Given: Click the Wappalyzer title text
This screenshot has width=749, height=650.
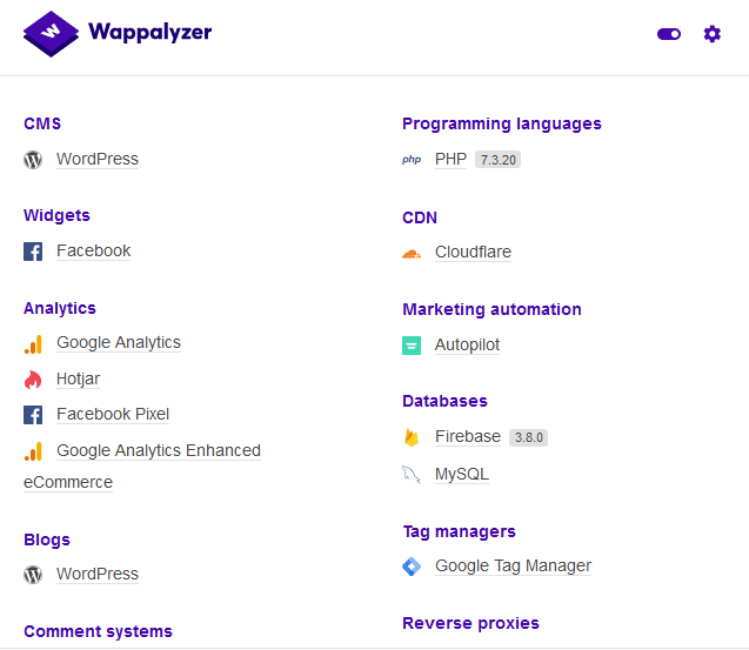Looking at the screenshot, I should click(x=150, y=32).
